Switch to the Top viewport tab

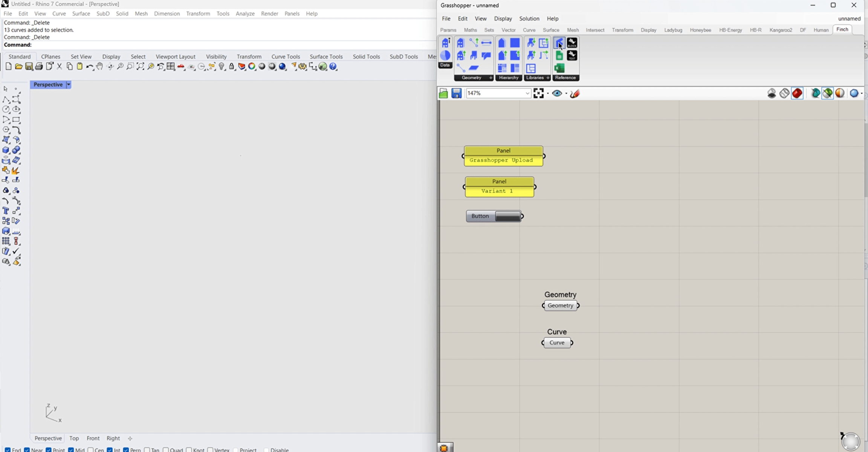(74, 438)
